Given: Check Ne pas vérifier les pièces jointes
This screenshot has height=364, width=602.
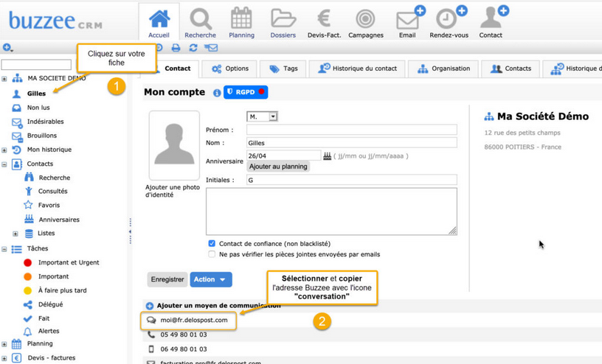Looking at the screenshot, I should click(212, 254).
